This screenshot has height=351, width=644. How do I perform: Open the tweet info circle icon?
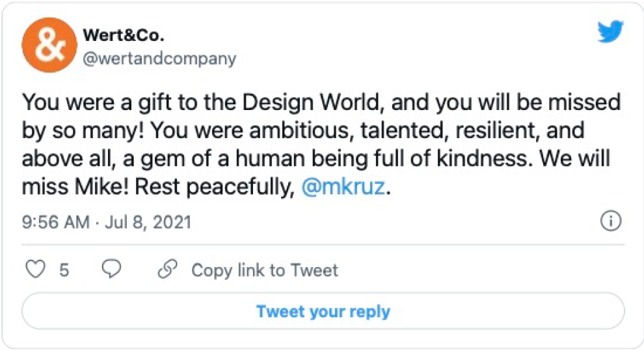pos(610,222)
